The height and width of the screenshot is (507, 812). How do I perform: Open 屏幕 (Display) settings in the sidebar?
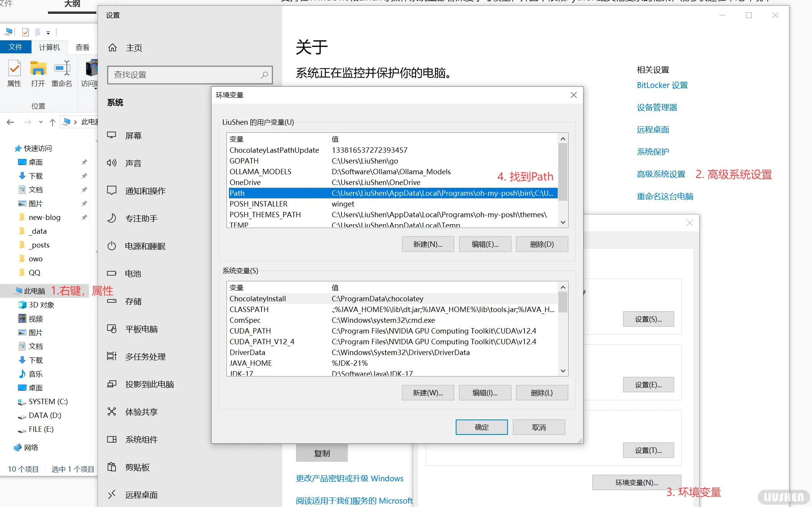coord(134,135)
